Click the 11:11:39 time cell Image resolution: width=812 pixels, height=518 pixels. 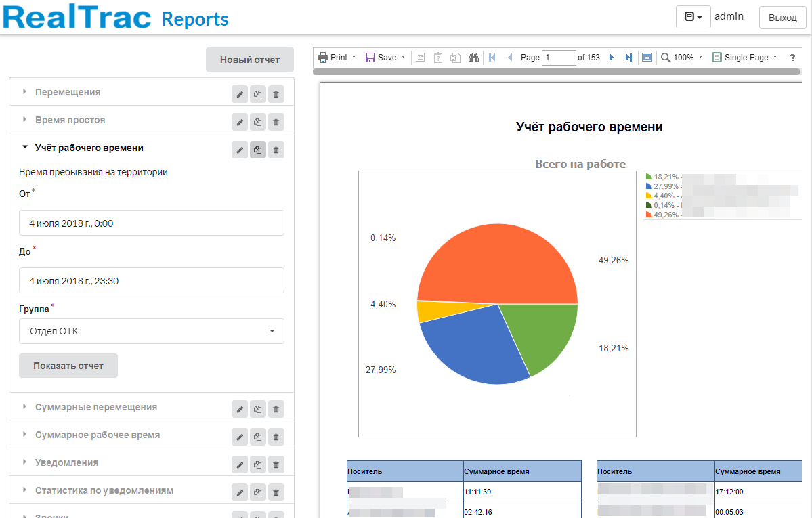click(x=522, y=492)
